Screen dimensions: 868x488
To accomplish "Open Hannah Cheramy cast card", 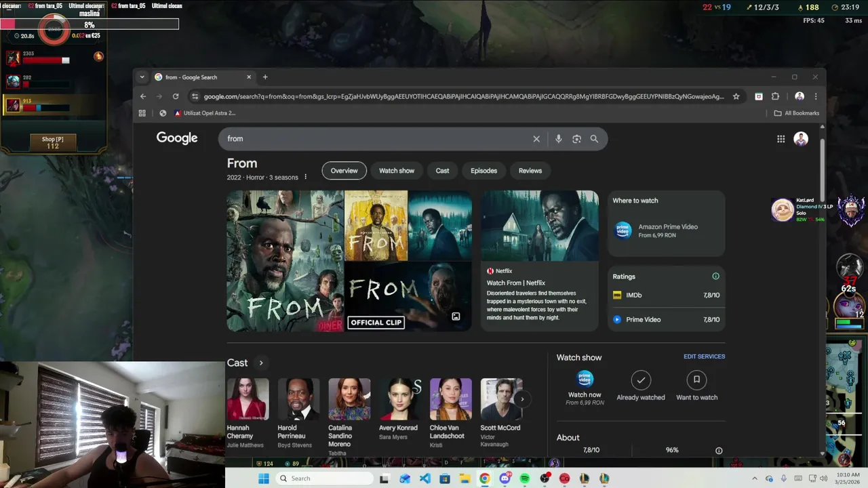I will pos(248,413).
